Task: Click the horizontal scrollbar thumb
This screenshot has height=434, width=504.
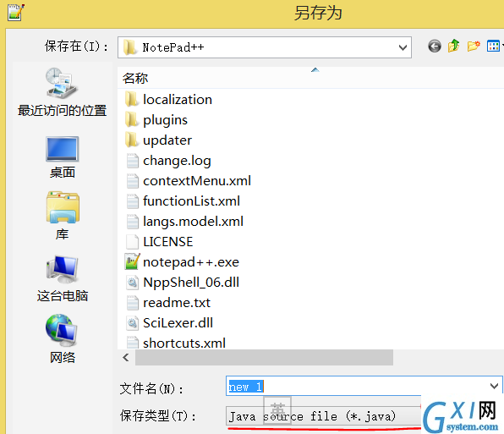Action: [x=264, y=358]
